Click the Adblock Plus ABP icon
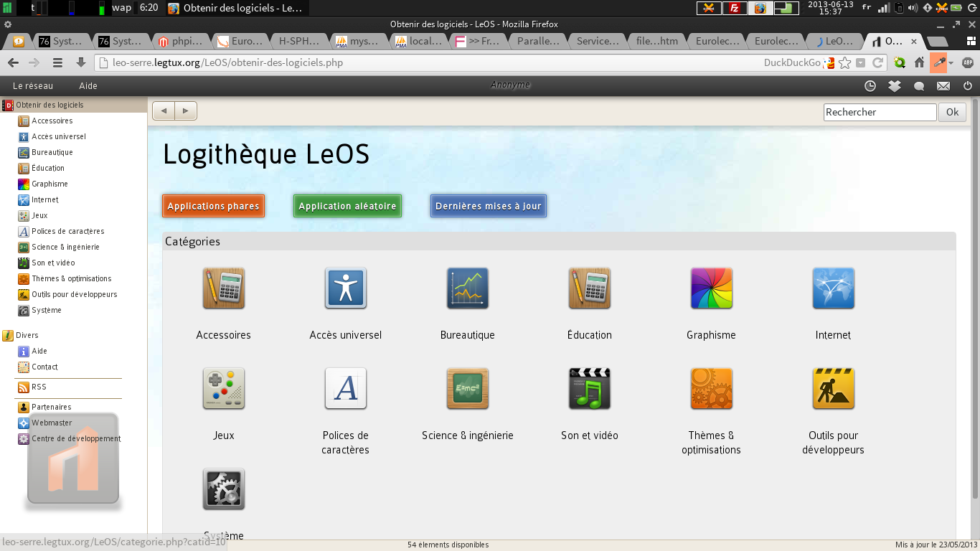 pyautogui.click(x=968, y=62)
